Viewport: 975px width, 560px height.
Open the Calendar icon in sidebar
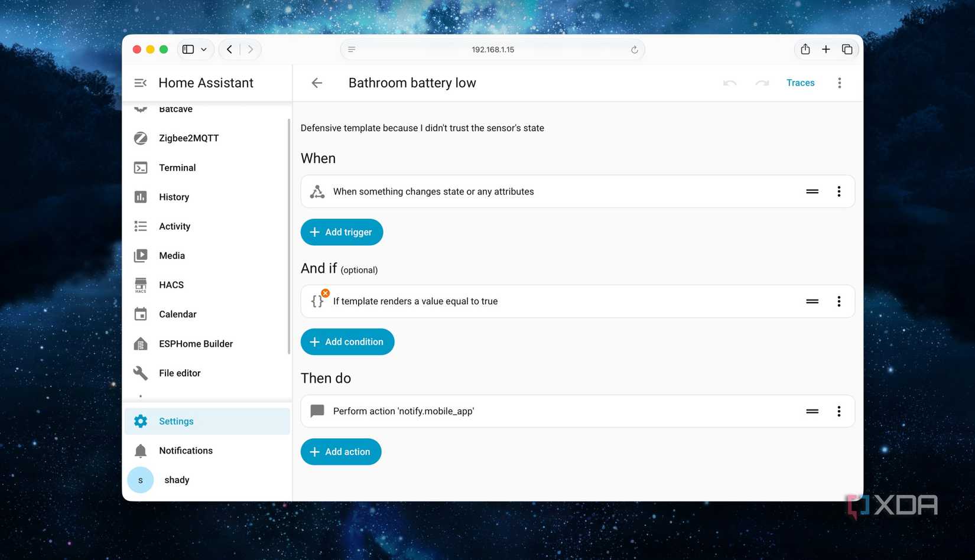point(141,314)
